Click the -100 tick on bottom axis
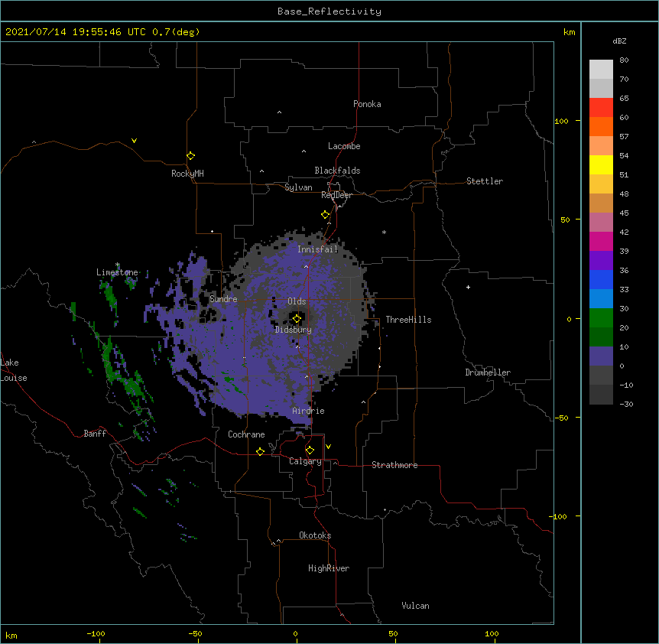 [x=96, y=633]
